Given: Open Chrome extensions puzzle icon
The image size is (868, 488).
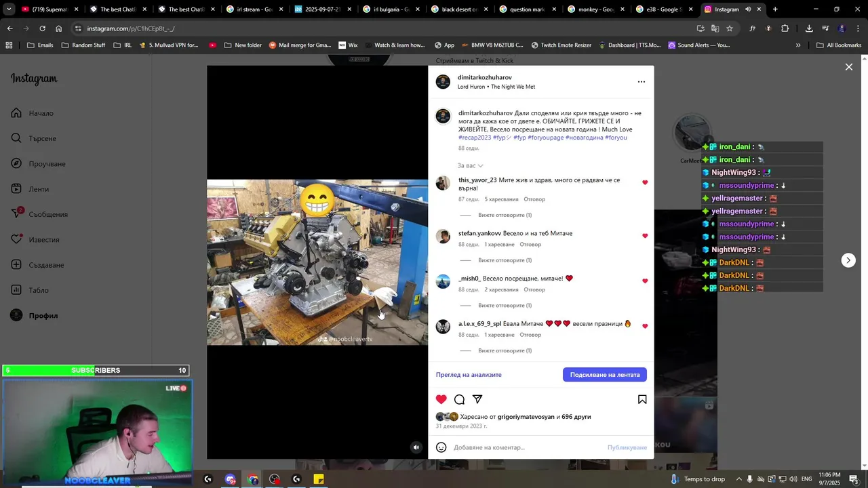Looking at the screenshot, I should [785, 28].
